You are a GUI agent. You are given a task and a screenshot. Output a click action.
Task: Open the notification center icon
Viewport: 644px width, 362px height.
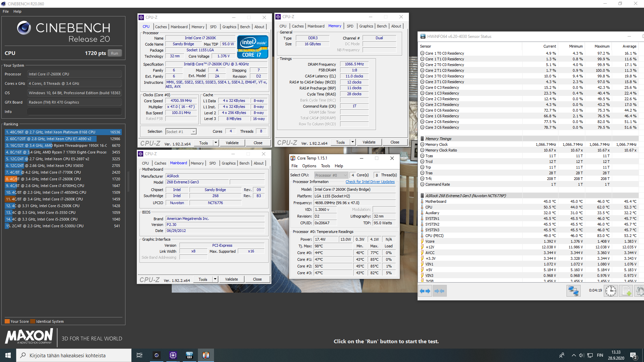(634, 356)
